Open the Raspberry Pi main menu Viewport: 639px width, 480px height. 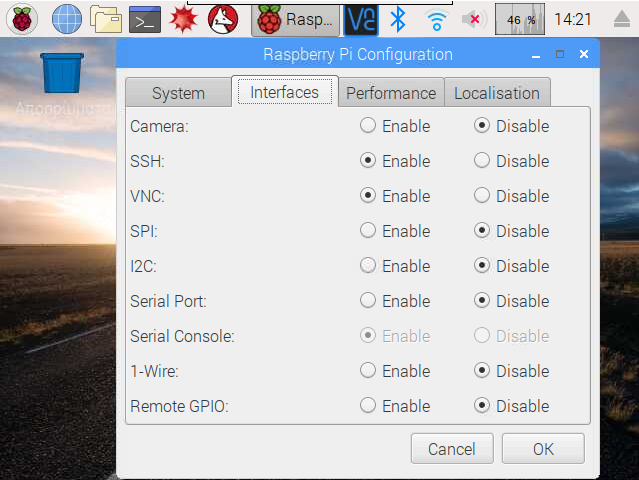[x=22, y=19]
